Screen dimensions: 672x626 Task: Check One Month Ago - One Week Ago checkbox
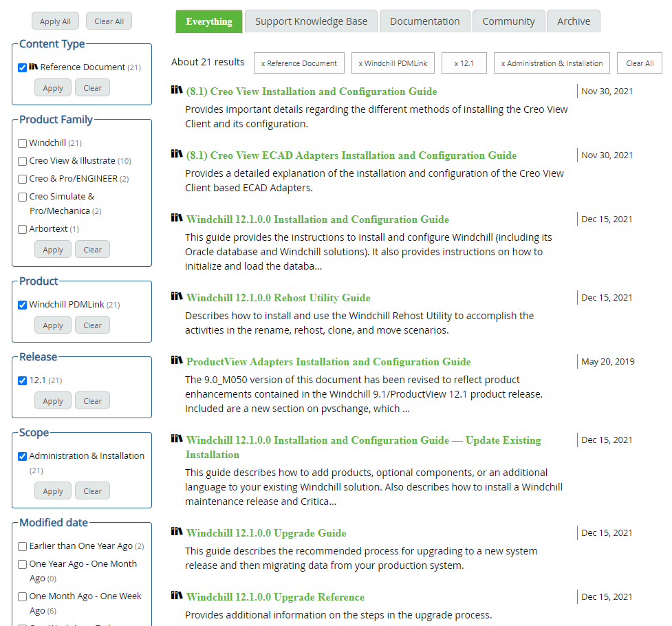[23, 597]
